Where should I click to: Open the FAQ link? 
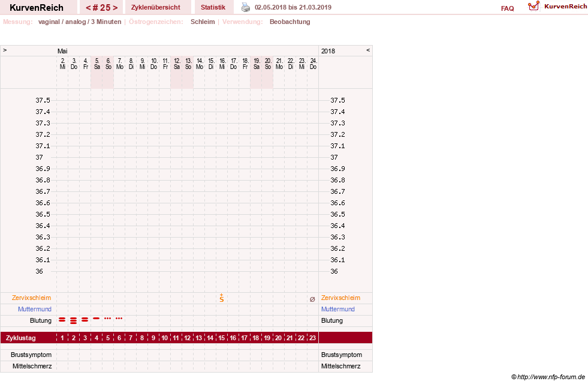[x=507, y=8]
